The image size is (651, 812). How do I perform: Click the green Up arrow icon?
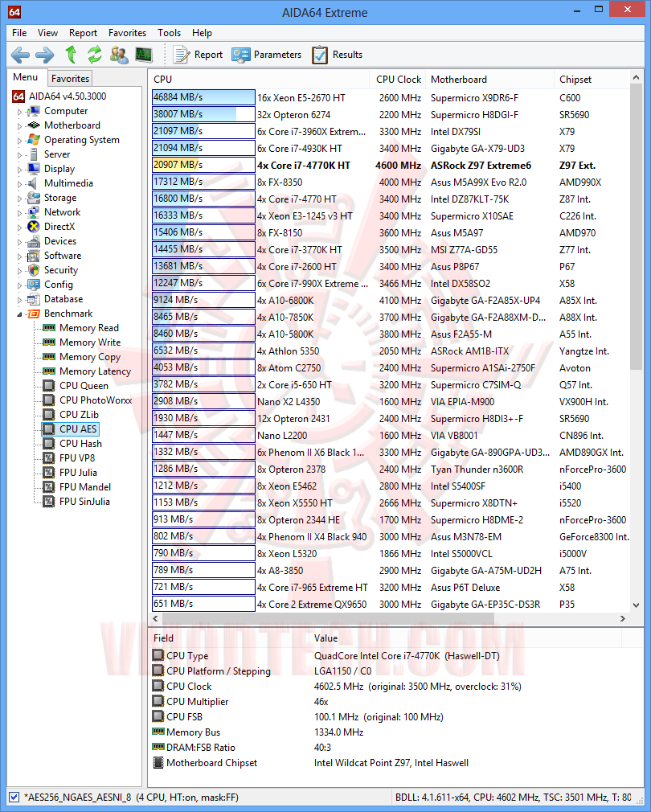(71, 54)
